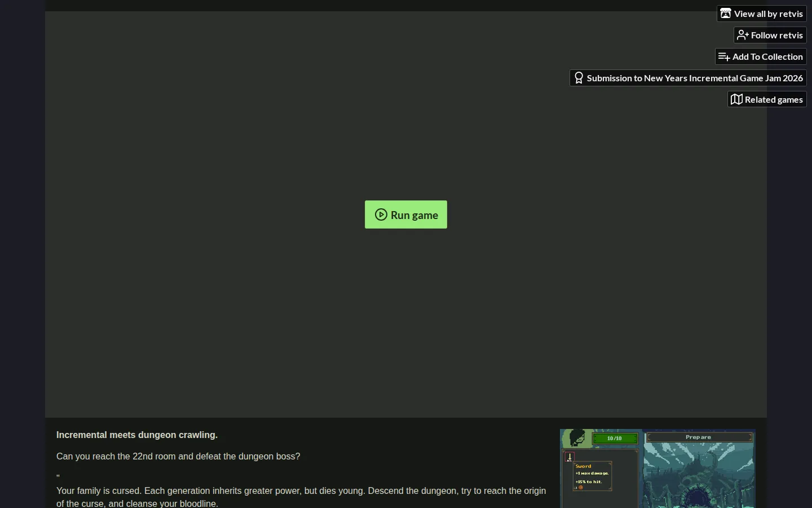This screenshot has height=508, width=812.
Task: Click the '22nd room' question text
Action: 178,457
